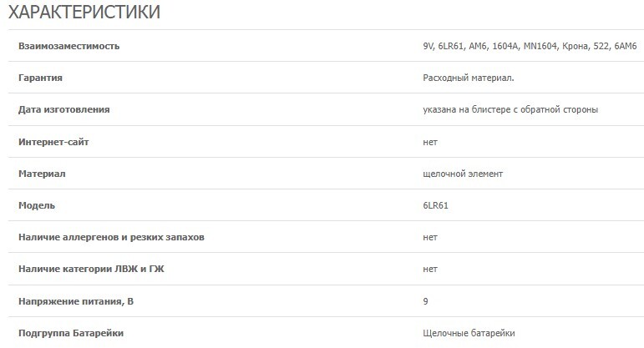
Task: Click Наличие аллергенов и резких запахов label
Action: pyautogui.click(x=111, y=237)
